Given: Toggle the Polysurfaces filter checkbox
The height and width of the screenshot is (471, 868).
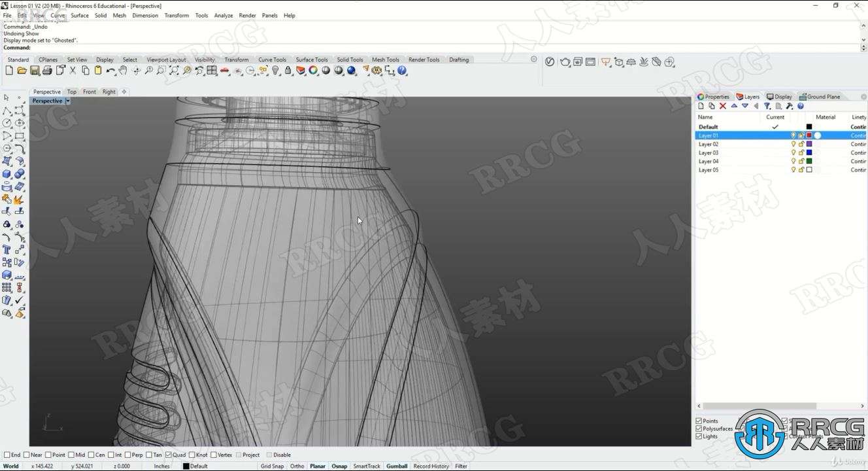Looking at the screenshot, I should 699,428.
